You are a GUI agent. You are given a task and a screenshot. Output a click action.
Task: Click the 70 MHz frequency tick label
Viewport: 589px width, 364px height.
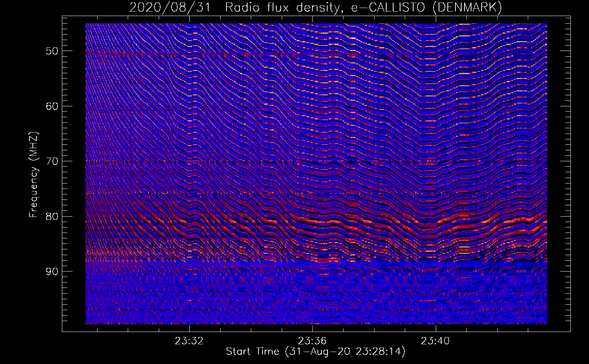[52, 161]
